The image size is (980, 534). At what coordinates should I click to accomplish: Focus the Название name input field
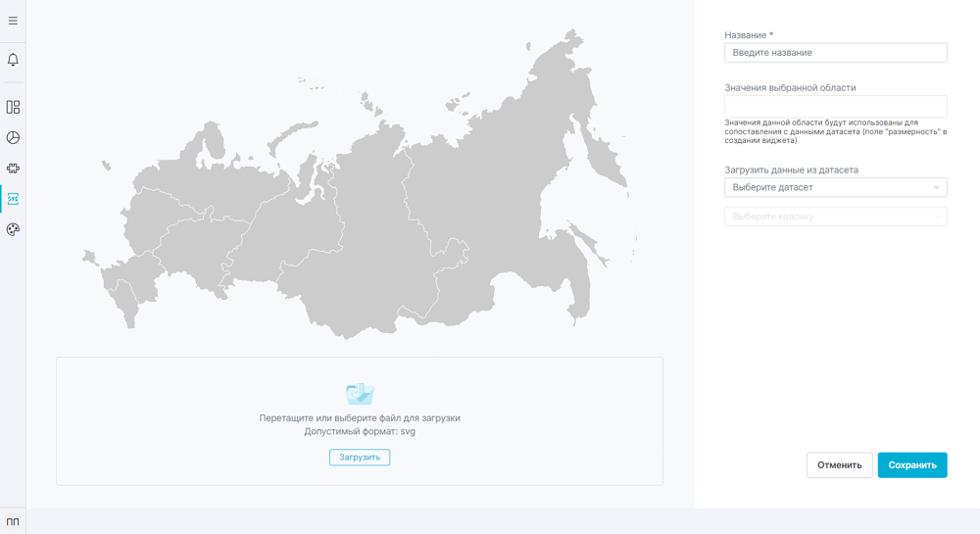(x=835, y=53)
